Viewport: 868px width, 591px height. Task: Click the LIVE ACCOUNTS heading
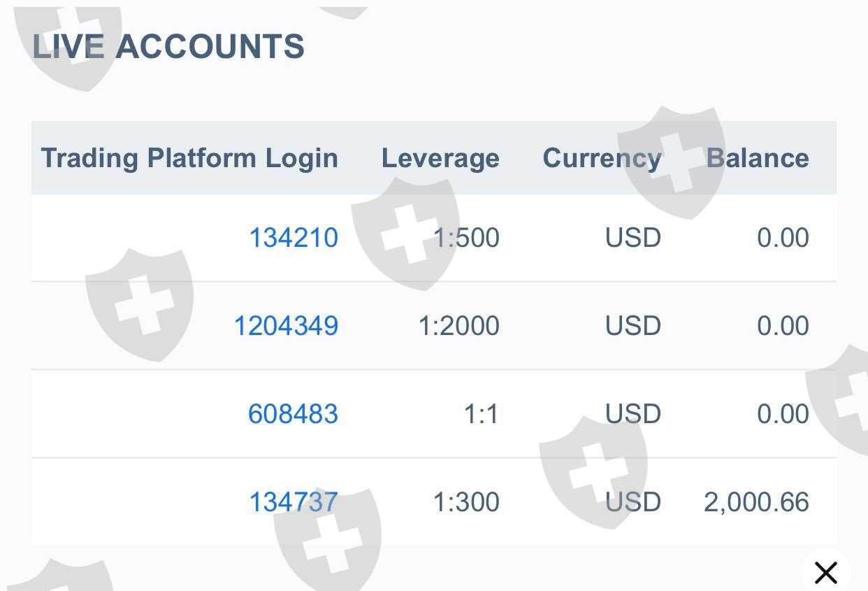[168, 47]
